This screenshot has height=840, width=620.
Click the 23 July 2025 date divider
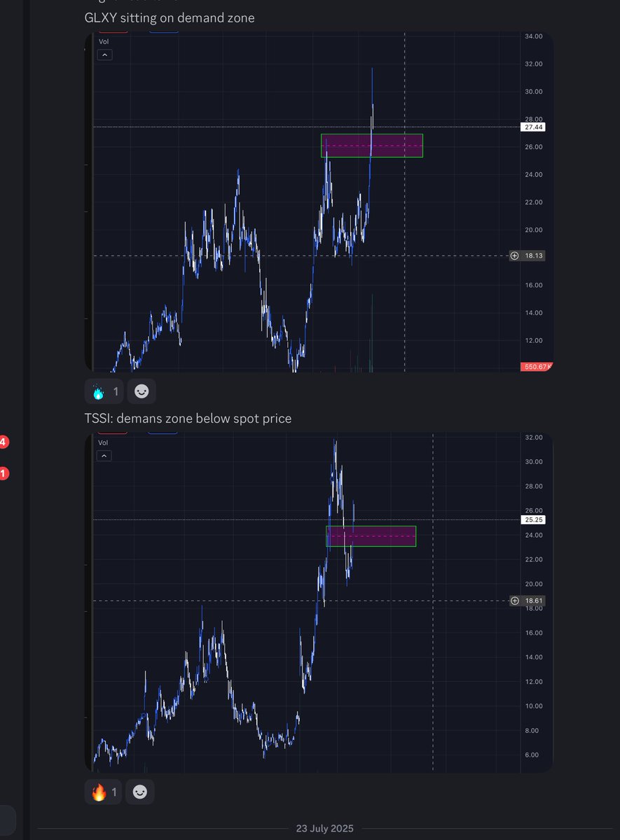[325, 828]
